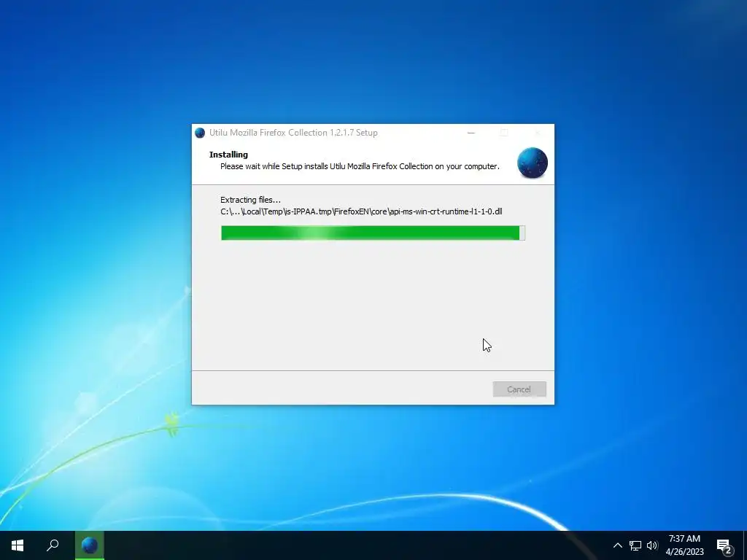The height and width of the screenshot is (560, 747).
Task: Click the Utilu setup taskbar icon
Action: 90,545
